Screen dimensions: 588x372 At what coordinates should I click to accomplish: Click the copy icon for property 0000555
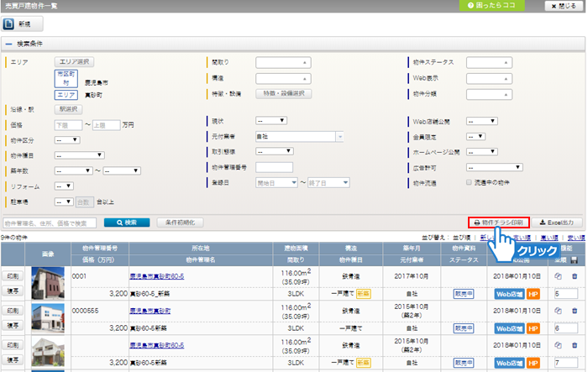point(560,310)
